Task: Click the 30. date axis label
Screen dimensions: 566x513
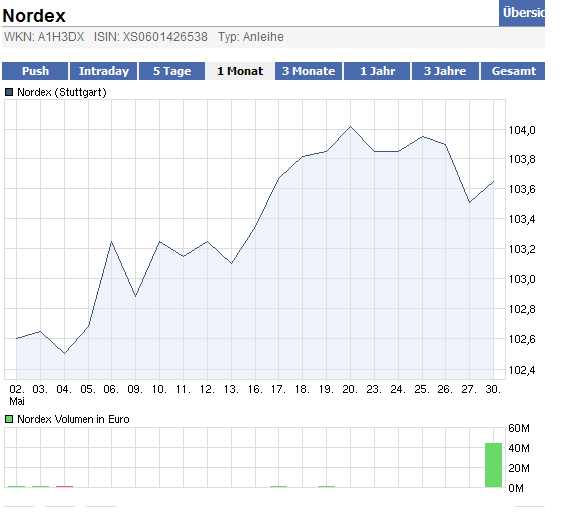Action: pyautogui.click(x=493, y=389)
